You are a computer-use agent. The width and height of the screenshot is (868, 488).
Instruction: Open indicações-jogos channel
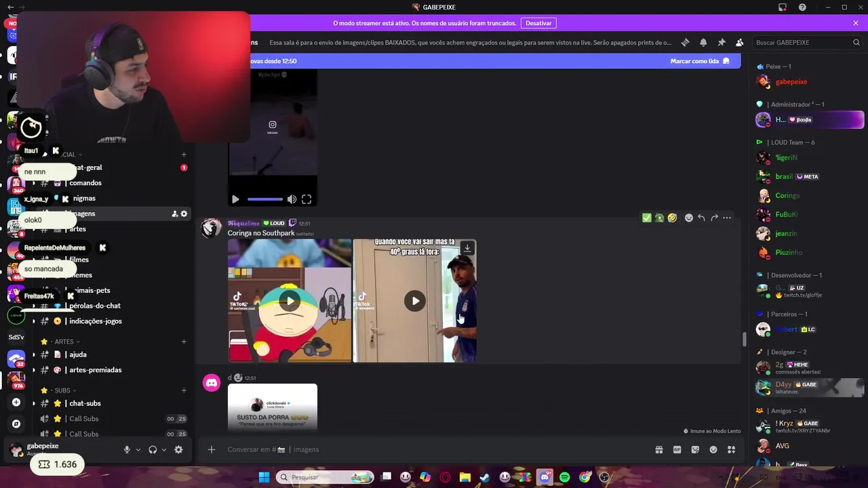[96, 321]
